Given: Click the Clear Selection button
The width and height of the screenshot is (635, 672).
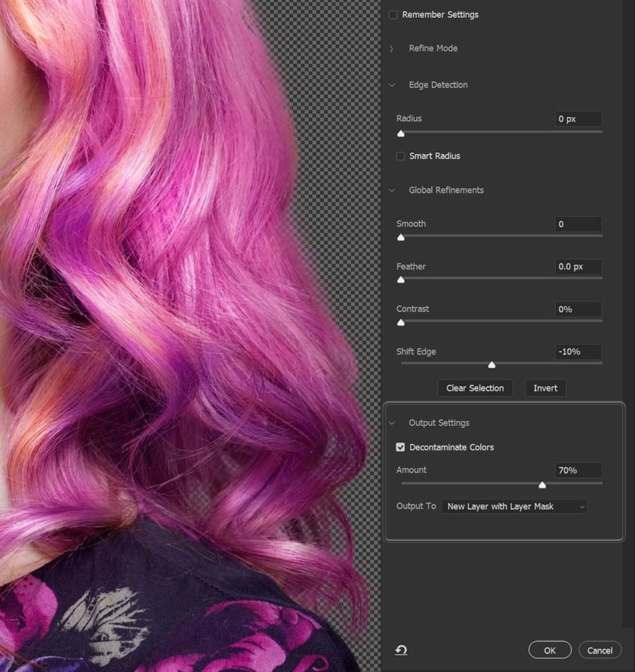Looking at the screenshot, I should (475, 388).
